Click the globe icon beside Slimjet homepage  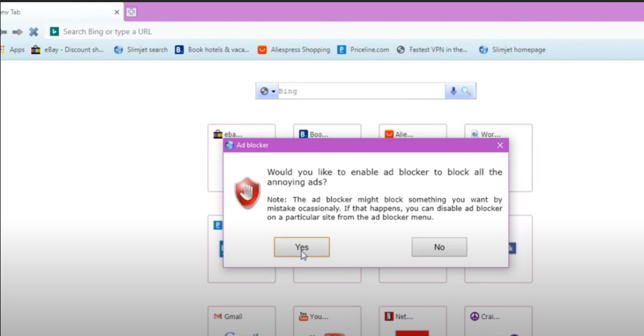[x=483, y=50]
